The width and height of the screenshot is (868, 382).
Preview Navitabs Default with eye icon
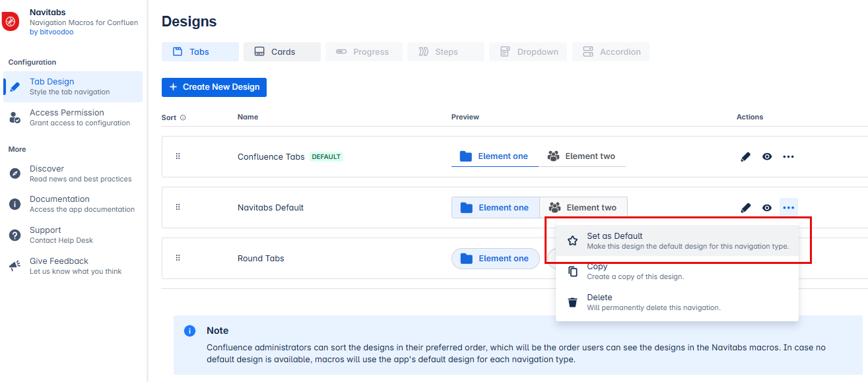tap(766, 208)
